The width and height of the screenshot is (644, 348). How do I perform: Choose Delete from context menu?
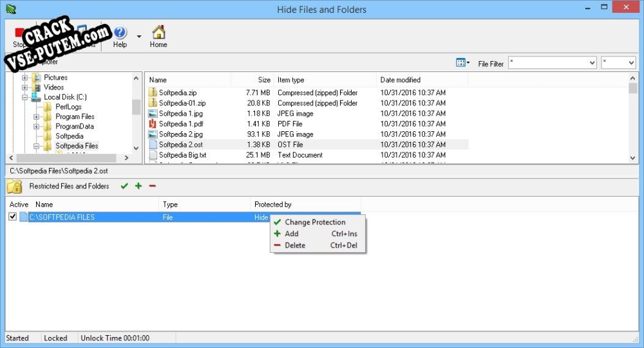[x=317, y=246]
